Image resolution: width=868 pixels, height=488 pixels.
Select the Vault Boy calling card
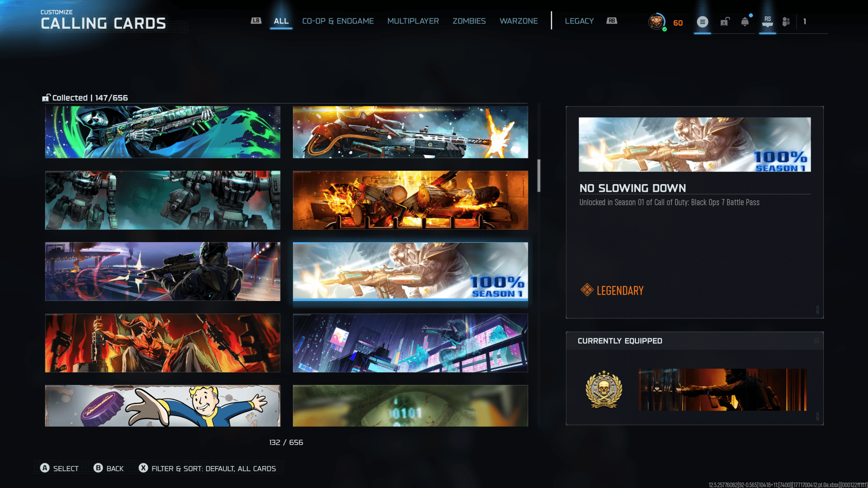tap(162, 405)
